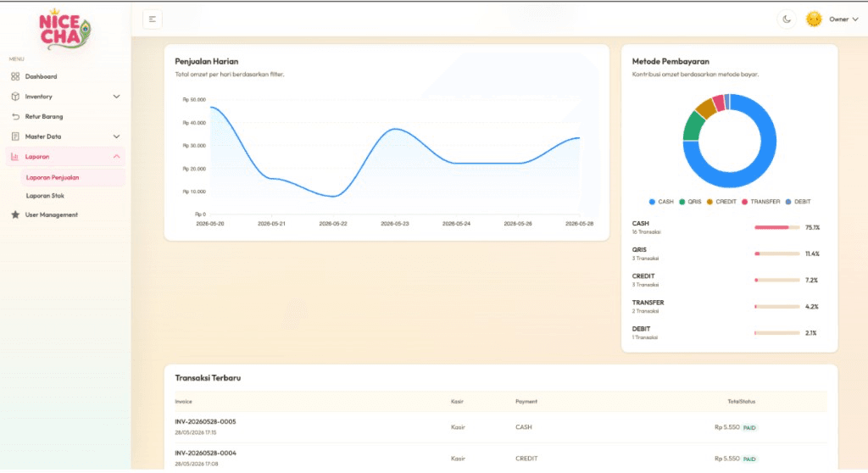Open the User Management menu item

pyautogui.click(x=65, y=214)
